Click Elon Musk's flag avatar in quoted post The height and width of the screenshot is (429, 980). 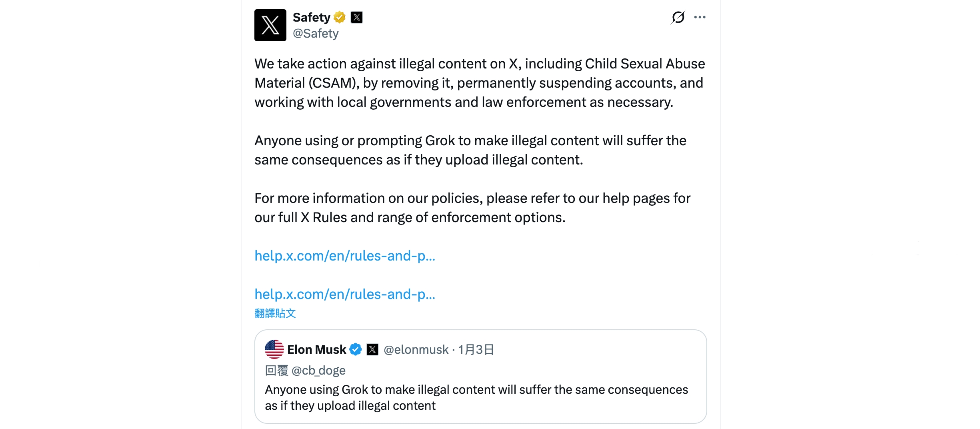tap(274, 349)
